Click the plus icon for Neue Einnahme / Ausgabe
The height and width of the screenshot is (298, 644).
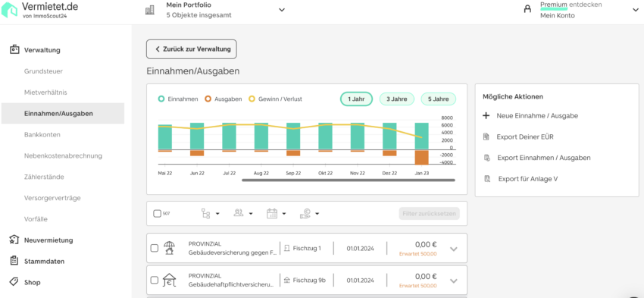point(486,116)
